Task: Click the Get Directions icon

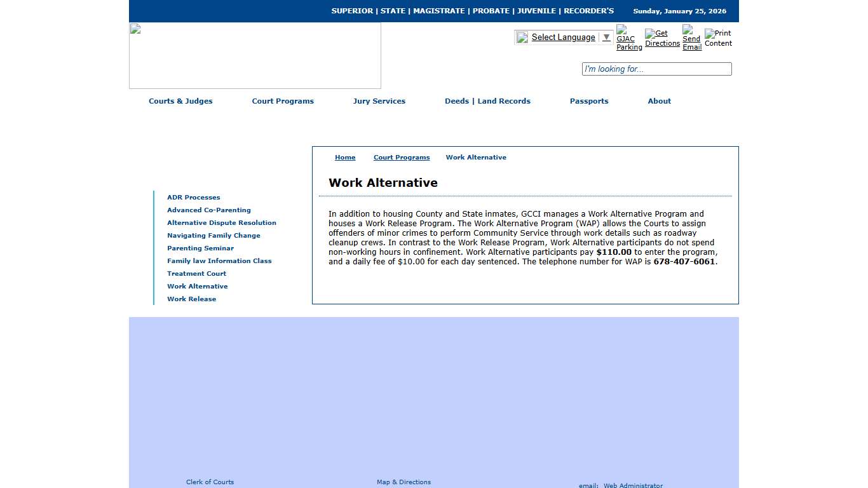Action: (661, 37)
